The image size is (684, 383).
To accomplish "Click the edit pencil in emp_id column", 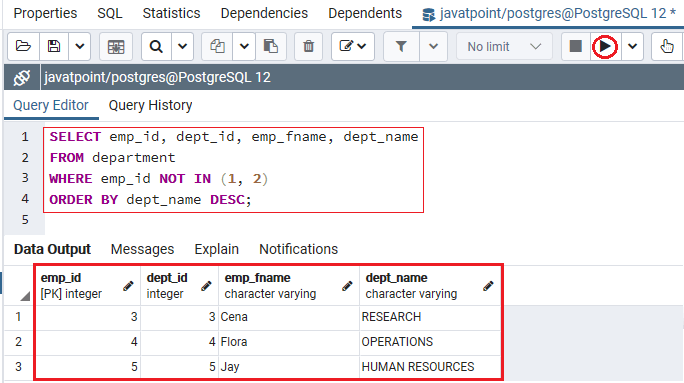I will pyautogui.click(x=128, y=286).
